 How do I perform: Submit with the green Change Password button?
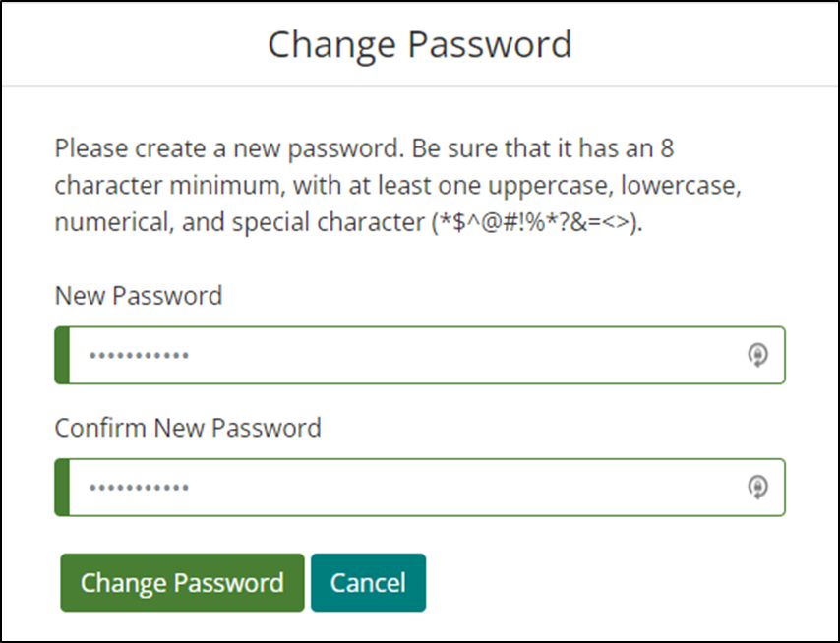pyautogui.click(x=182, y=582)
